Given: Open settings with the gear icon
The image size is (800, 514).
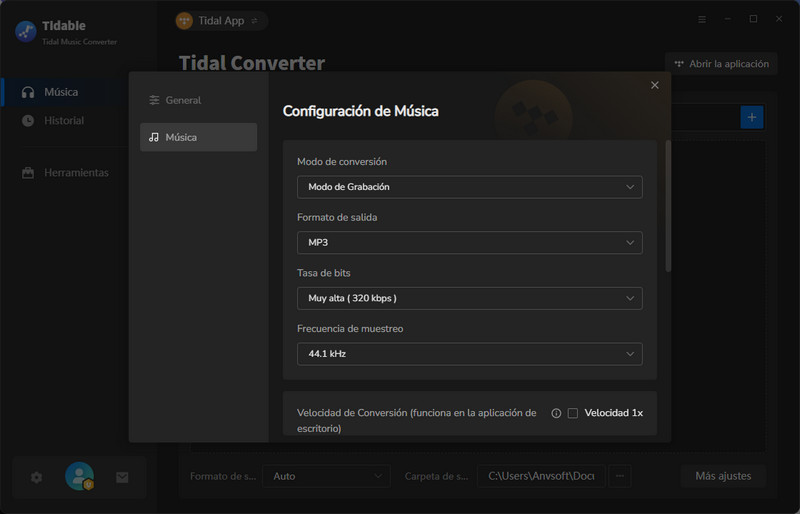Looking at the screenshot, I should click(37, 477).
